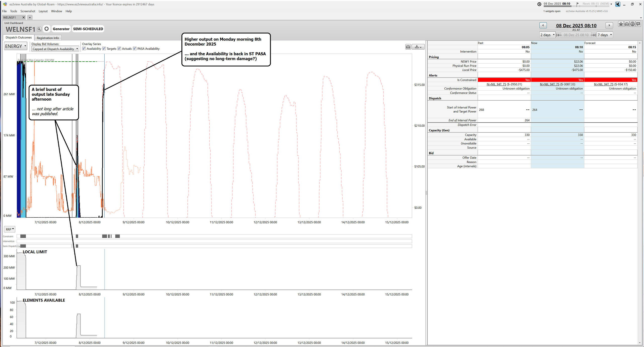Toggle the mute sound speaker icon
644x347 pixels.
coord(618,4)
